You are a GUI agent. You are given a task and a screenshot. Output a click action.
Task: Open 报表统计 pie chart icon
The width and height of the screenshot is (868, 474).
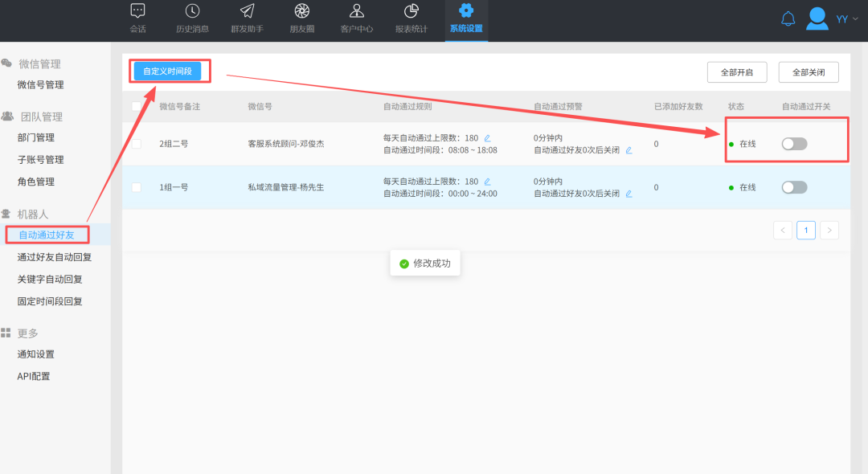tap(411, 10)
